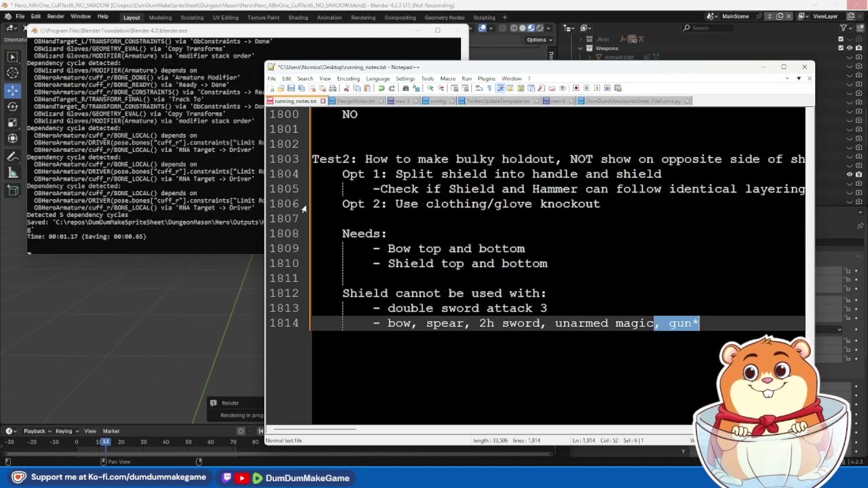Screen dimensions: 868x488
Task: Toggle _Root collection exclude checkbox in outliner
Action: click(x=841, y=39)
